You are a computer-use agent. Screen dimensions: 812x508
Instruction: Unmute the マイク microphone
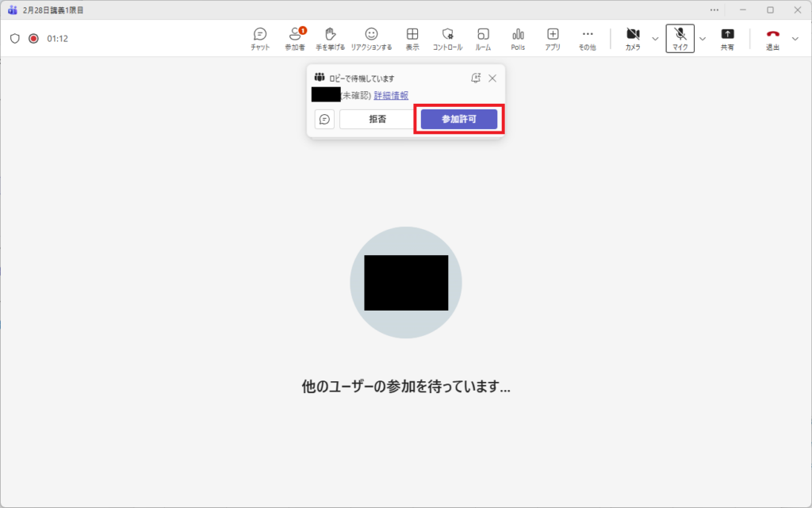(680, 38)
